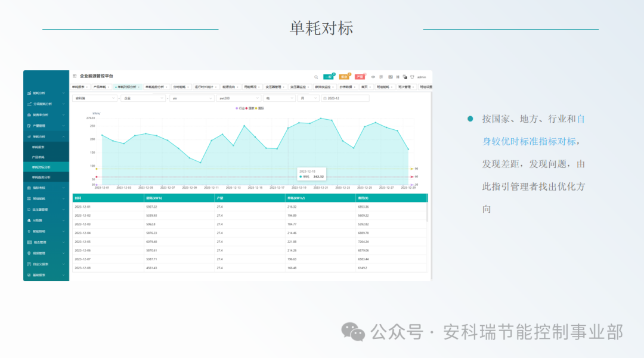The height and width of the screenshot is (358, 644).
Task: Hide the 国际 series via legend
Action: point(261,108)
